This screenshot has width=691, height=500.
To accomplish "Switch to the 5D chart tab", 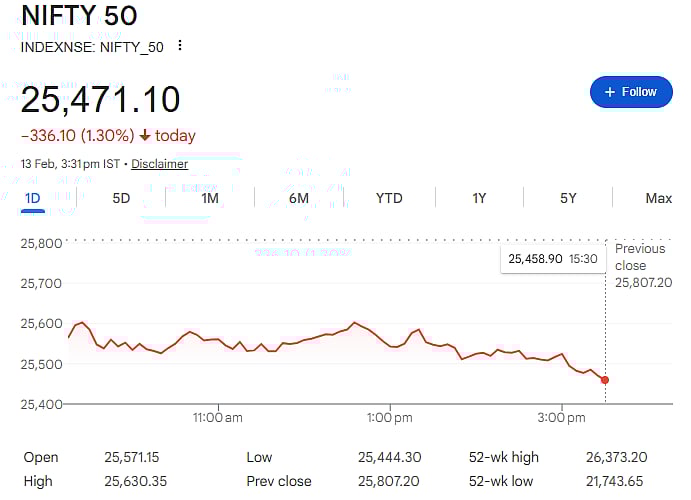I will (x=121, y=198).
